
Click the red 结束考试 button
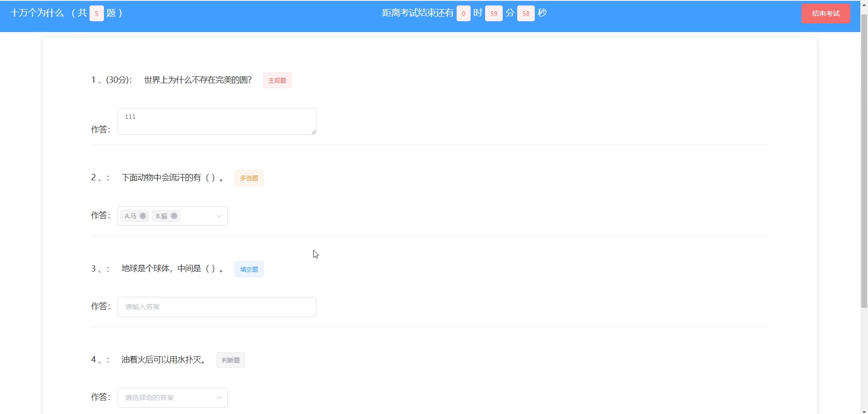click(x=826, y=14)
